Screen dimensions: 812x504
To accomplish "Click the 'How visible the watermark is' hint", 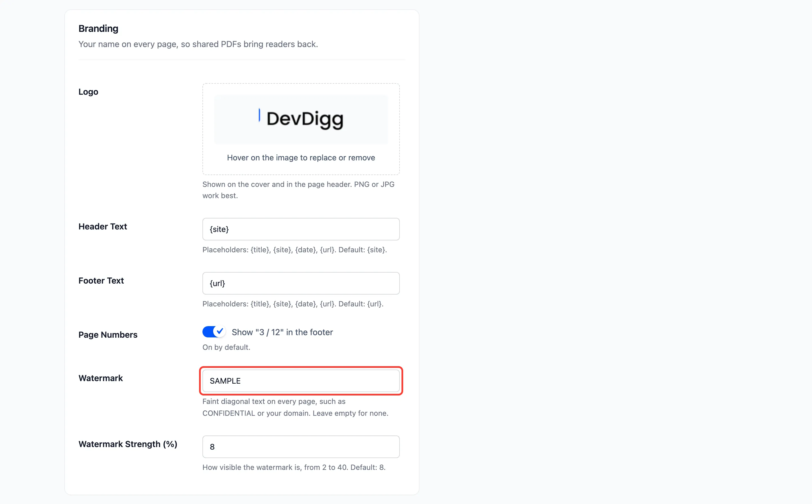I will (x=294, y=467).
